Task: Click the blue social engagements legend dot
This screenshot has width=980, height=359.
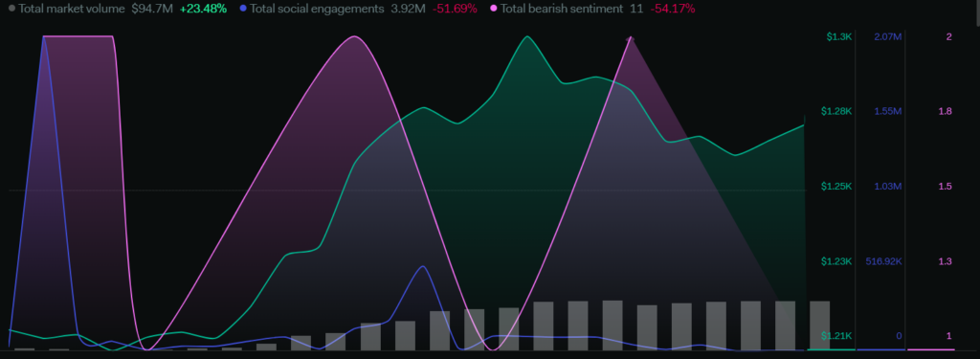Action: [243, 9]
